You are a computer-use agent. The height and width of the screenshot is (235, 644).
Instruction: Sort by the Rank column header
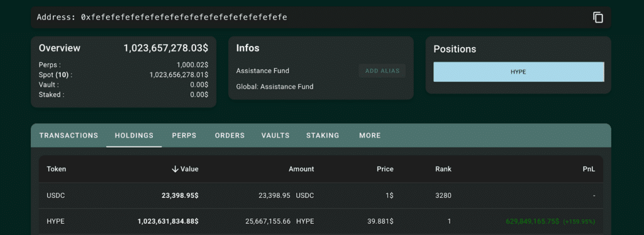click(443, 169)
